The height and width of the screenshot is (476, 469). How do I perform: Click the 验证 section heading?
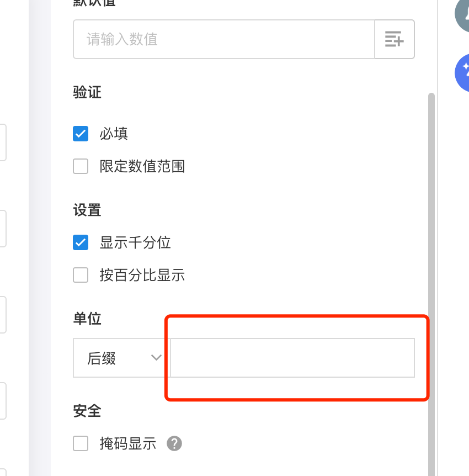[x=87, y=92]
